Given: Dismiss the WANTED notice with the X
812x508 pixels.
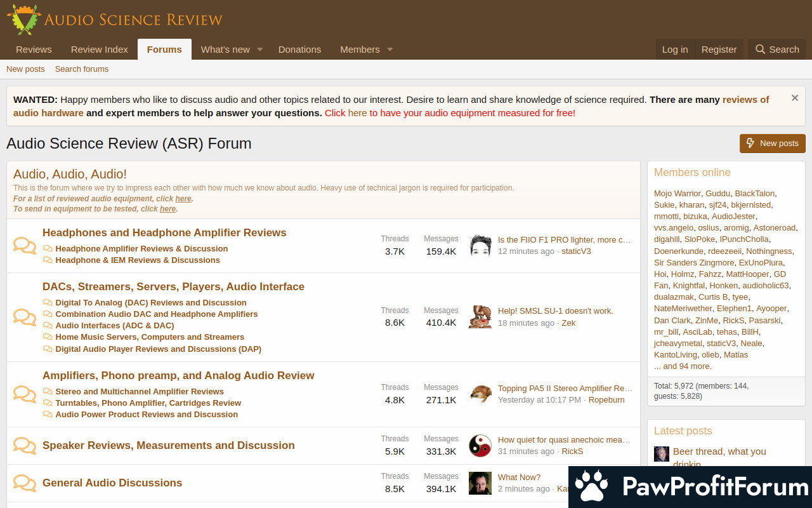Looking at the screenshot, I should [794, 98].
